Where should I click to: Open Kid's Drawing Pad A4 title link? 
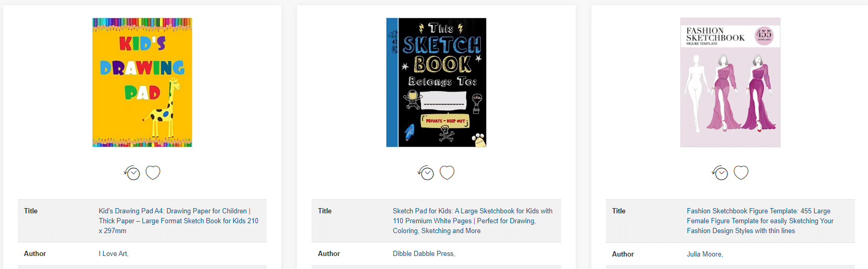[x=179, y=221]
